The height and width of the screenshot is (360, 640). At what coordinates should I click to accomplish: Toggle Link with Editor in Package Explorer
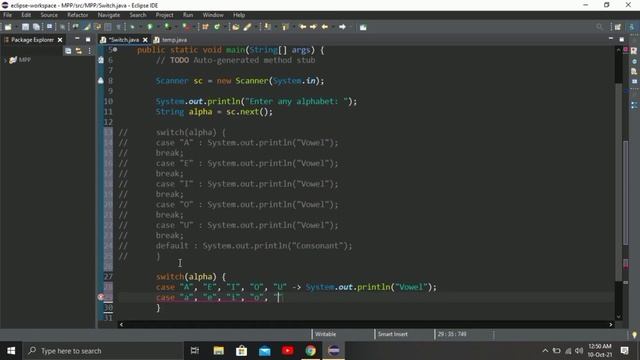pos(78,51)
